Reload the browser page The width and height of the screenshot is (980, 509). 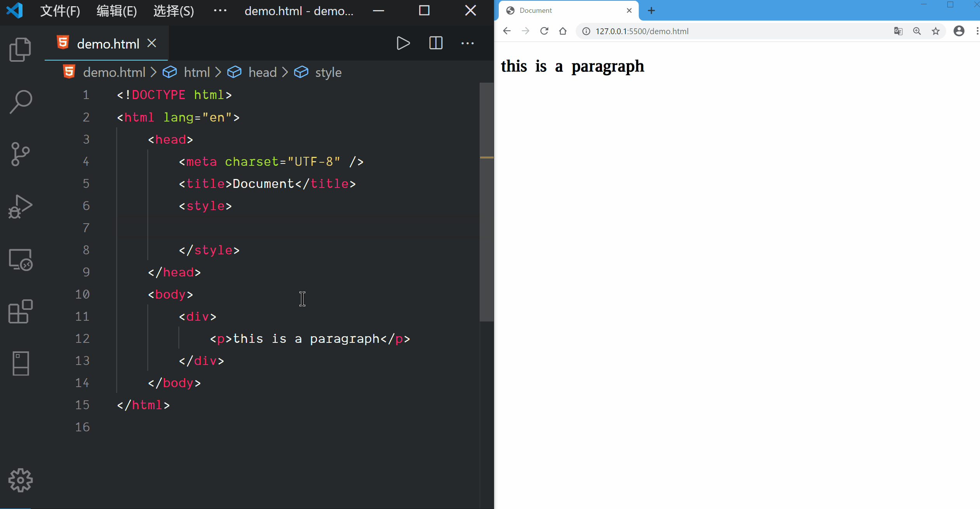pos(544,31)
